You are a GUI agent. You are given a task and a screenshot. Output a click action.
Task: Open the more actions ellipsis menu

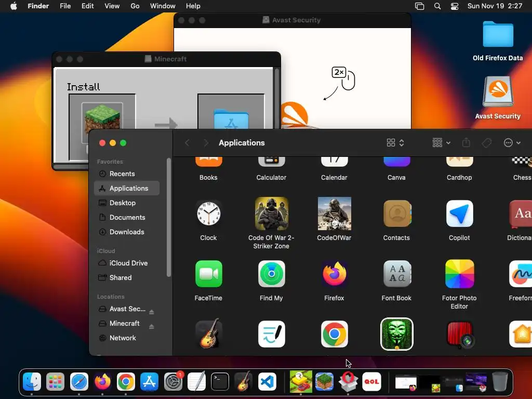pyautogui.click(x=512, y=143)
